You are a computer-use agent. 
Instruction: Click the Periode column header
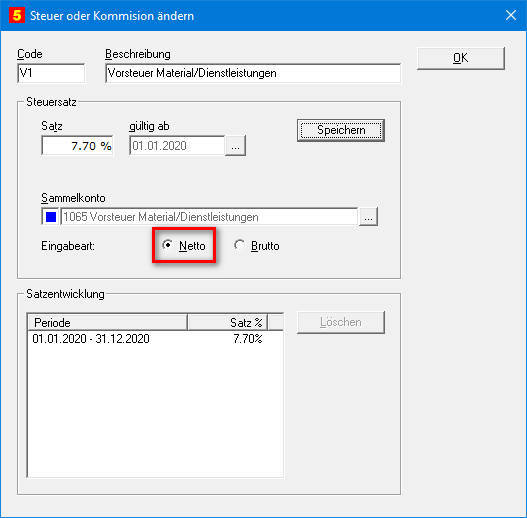(x=107, y=323)
